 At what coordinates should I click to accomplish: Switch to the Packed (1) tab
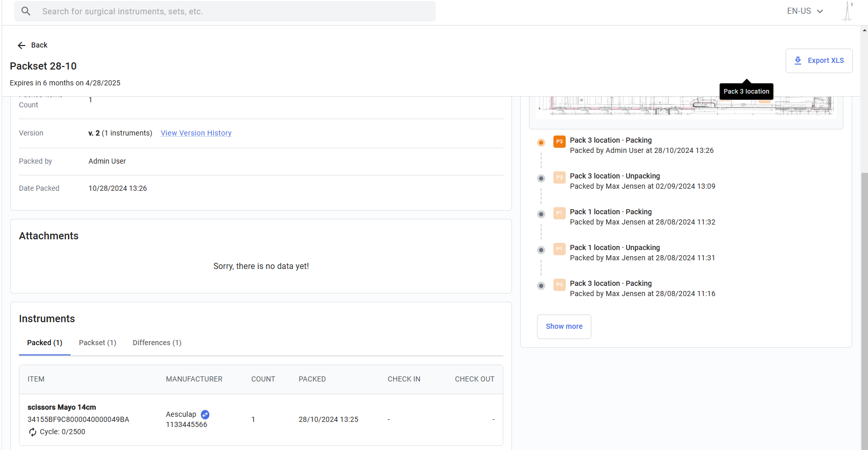coord(44,343)
